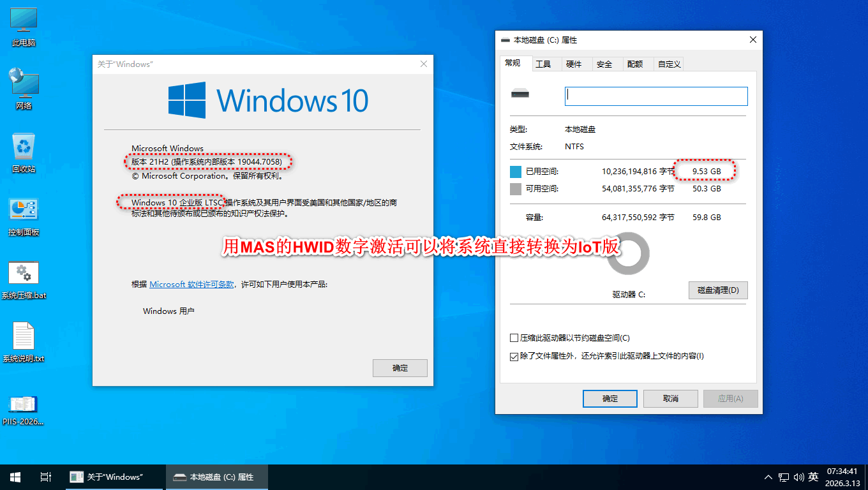Switch to the 自定义 tab
This screenshot has height=490, width=868.
pyautogui.click(x=669, y=64)
